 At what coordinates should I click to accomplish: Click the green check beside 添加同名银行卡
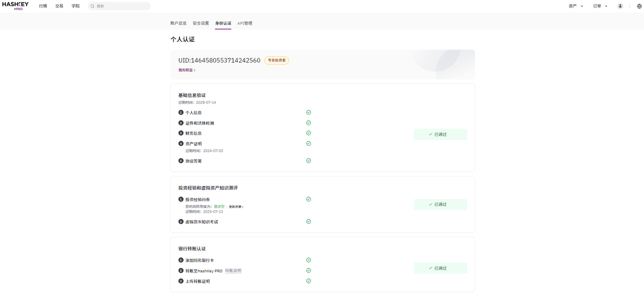pos(308,260)
